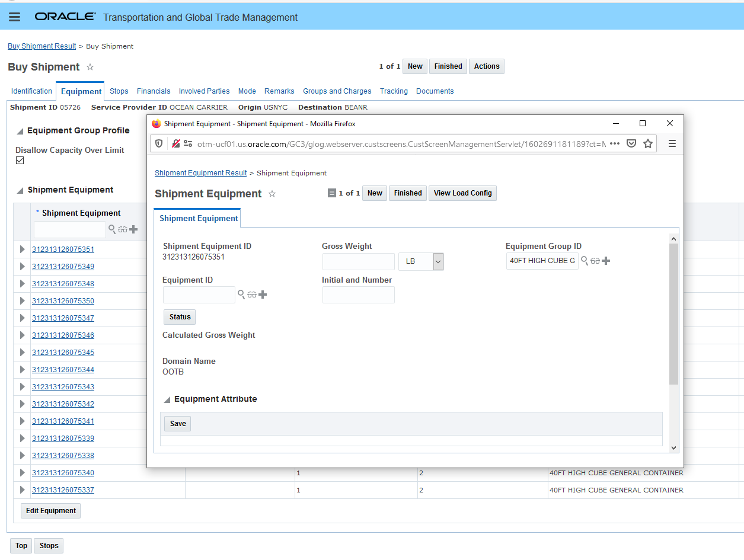Image resolution: width=744 pixels, height=560 pixels.
Task: Select the Mode tab
Action: click(247, 91)
